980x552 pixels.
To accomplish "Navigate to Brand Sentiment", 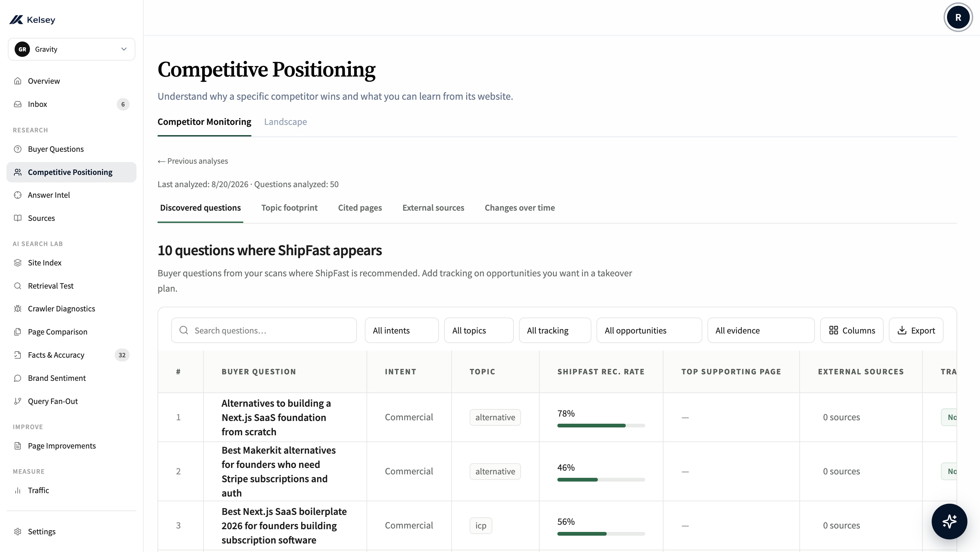I will [71, 378].
